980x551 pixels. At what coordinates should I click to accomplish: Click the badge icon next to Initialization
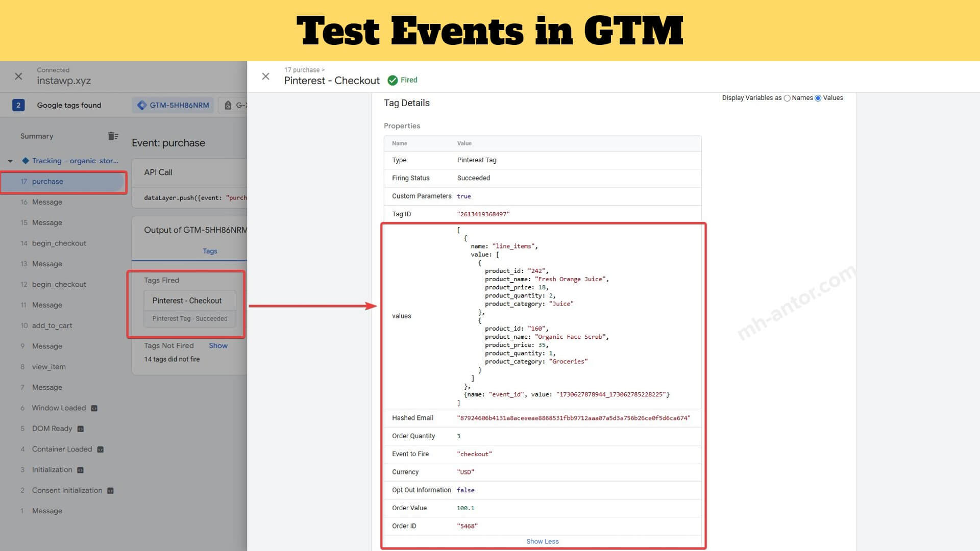tap(80, 470)
